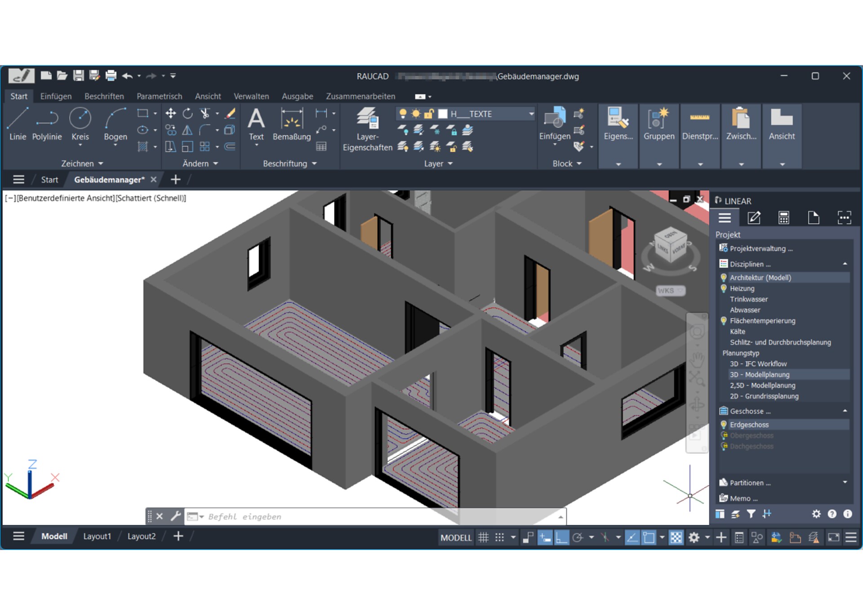This screenshot has width=863, height=616.
Task: Toggle grid display in status bar
Action: (x=483, y=537)
